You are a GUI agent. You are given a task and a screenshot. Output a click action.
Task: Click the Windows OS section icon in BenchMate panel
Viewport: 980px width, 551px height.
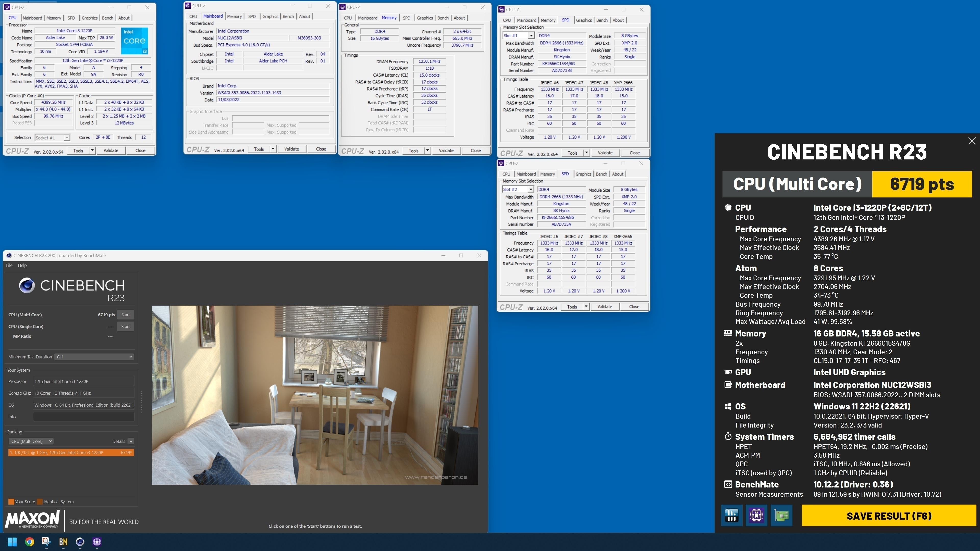coord(728,406)
